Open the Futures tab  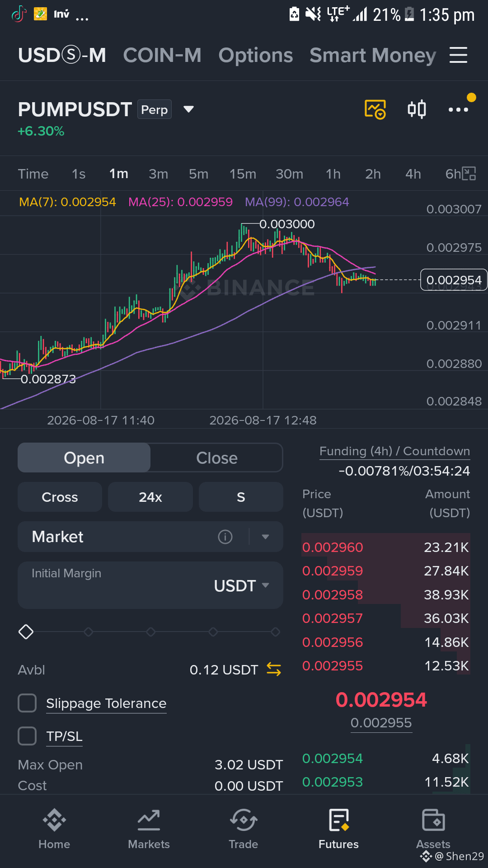(338, 829)
